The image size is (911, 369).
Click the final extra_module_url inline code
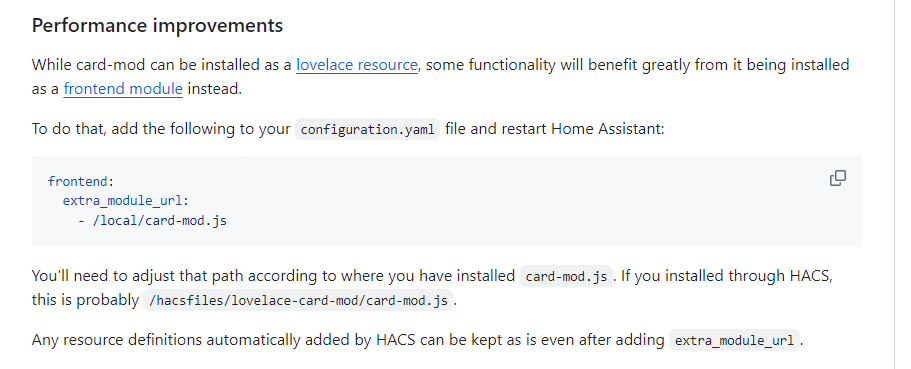click(x=734, y=341)
